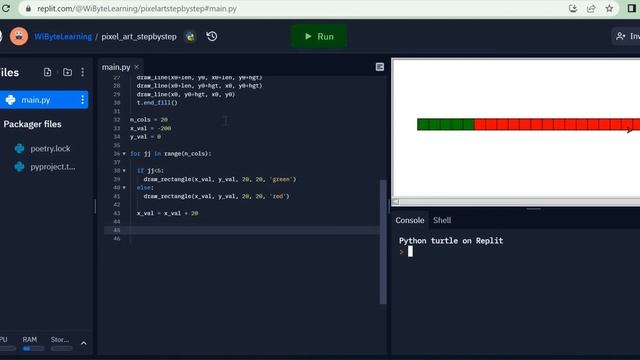This screenshot has height=360, width=640.
Task: Close the main.py tab
Action: pyautogui.click(x=137, y=67)
